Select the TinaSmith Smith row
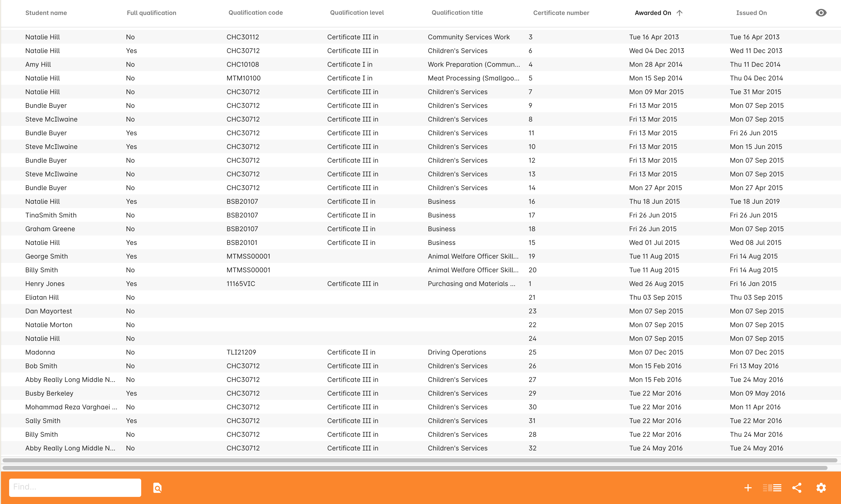 [421, 215]
